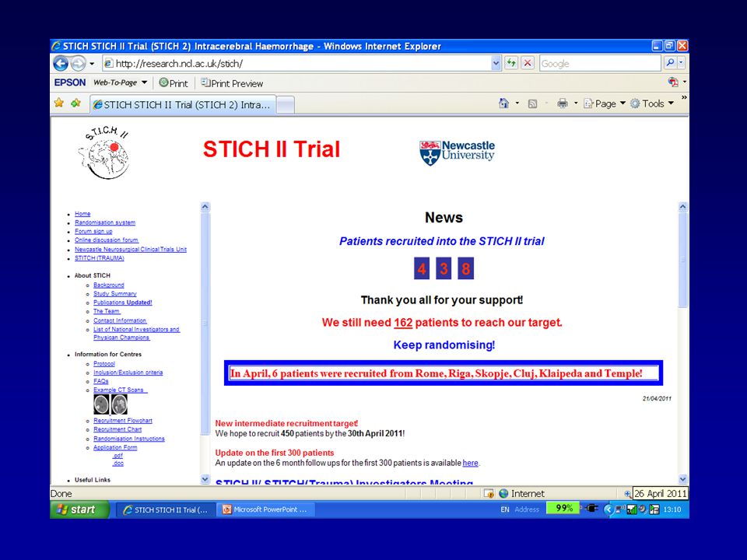The width and height of the screenshot is (747, 560).
Task: Click the zoom level icon in status bar
Action: (627, 494)
